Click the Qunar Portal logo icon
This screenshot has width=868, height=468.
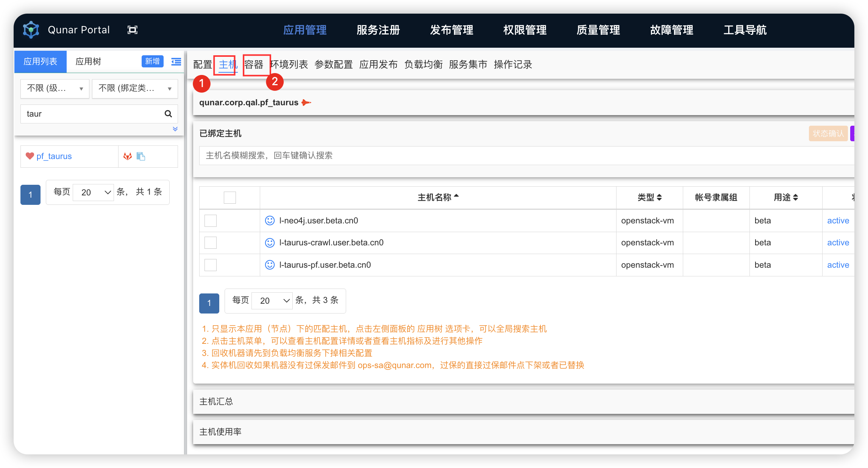click(31, 30)
